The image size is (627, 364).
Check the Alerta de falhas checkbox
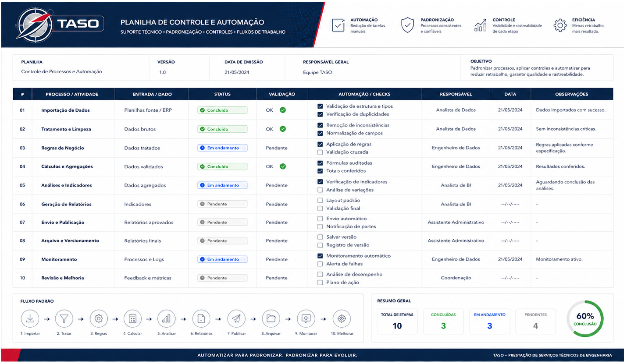pyautogui.click(x=320, y=264)
